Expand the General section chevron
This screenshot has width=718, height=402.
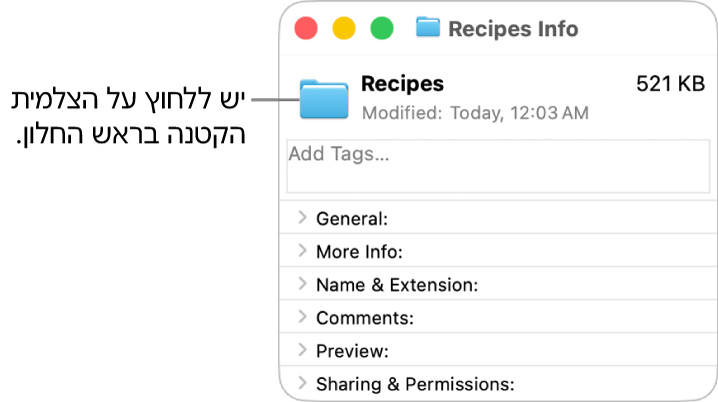click(x=302, y=217)
